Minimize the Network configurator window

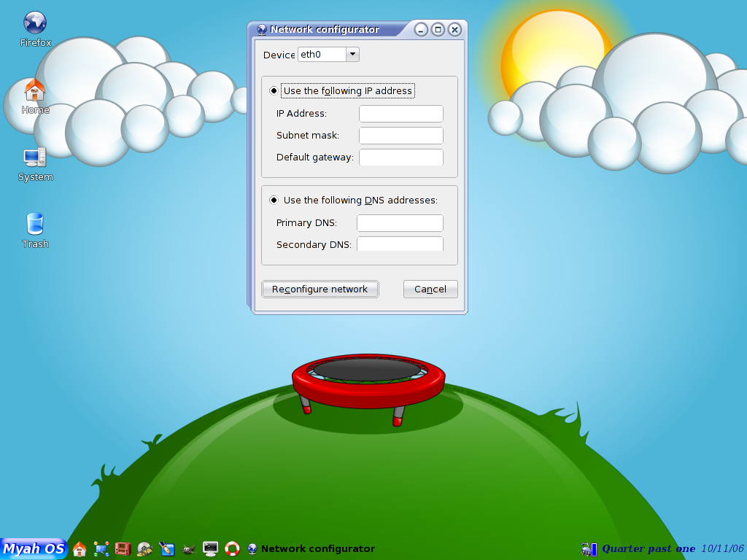[421, 30]
